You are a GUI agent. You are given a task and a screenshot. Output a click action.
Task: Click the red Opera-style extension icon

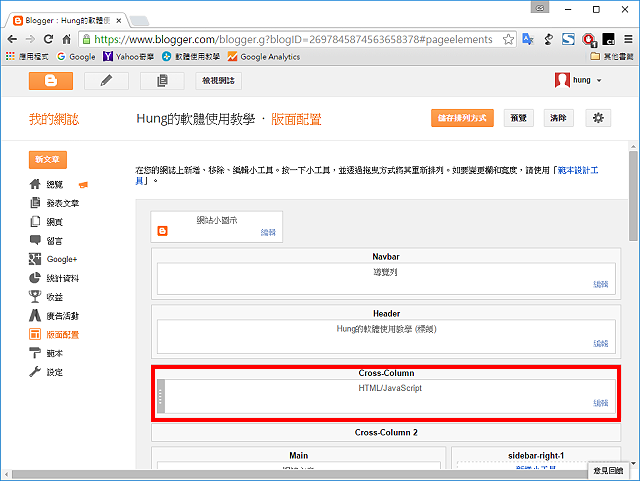tap(588, 39)
